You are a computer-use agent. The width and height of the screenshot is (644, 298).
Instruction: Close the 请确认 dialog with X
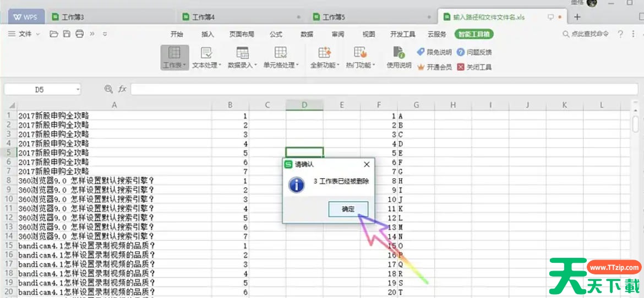(x=367, y=164)
